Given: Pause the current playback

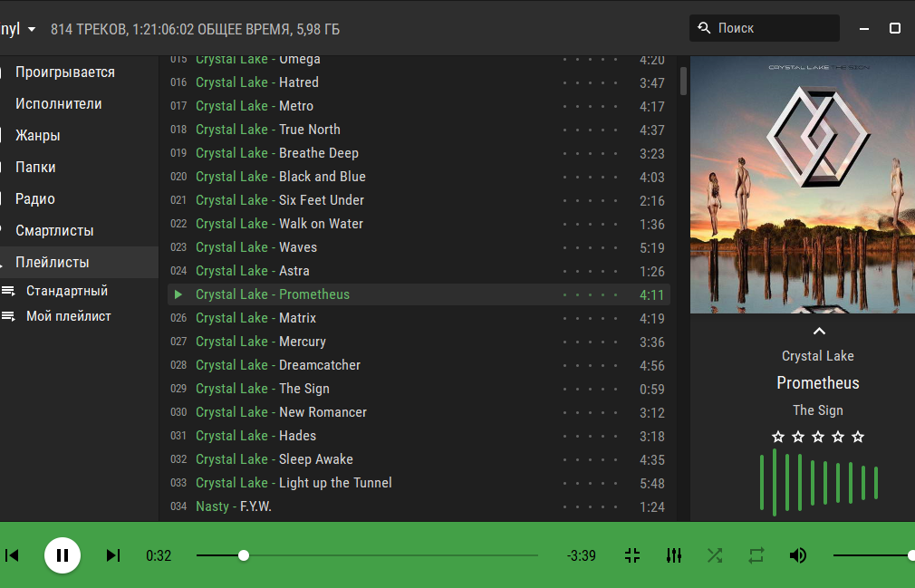Looking at the screenshot, I should click(63, 555).
